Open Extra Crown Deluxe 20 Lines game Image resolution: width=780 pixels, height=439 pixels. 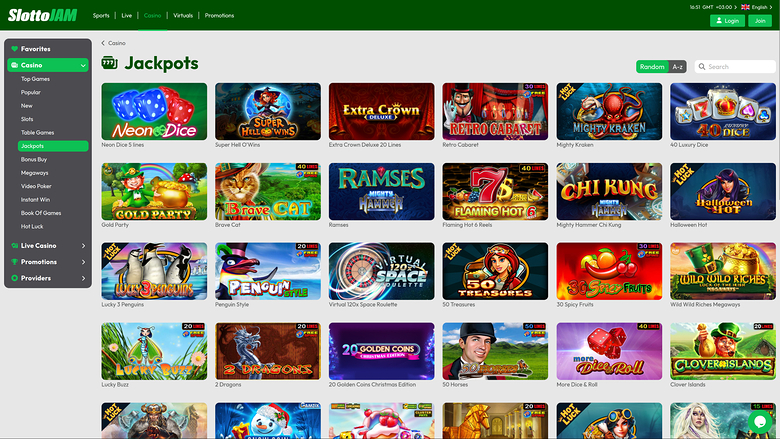(382, 111)
